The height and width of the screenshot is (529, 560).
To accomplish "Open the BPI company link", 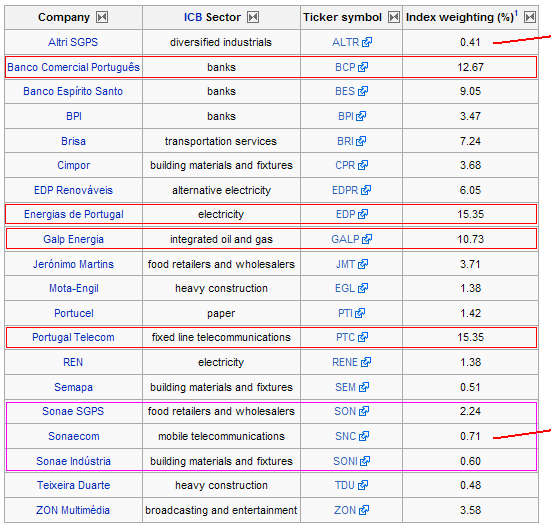I will pos(74,116).
